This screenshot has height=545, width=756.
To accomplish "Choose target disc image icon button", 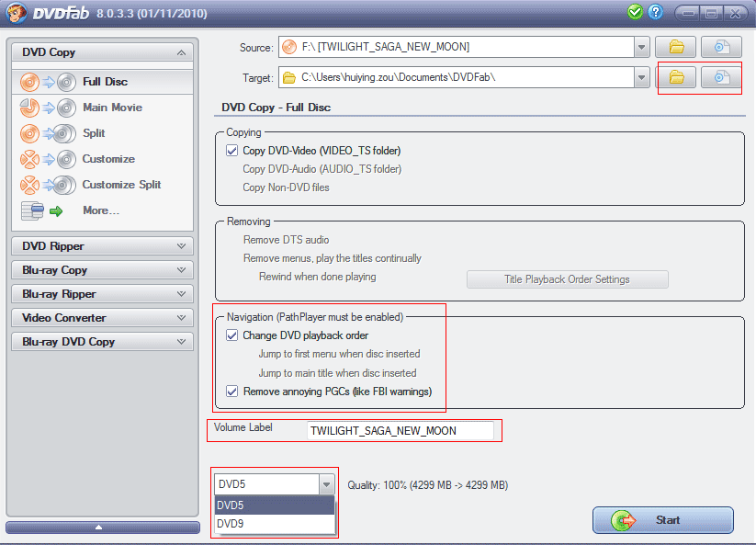I will pos(721,77).
